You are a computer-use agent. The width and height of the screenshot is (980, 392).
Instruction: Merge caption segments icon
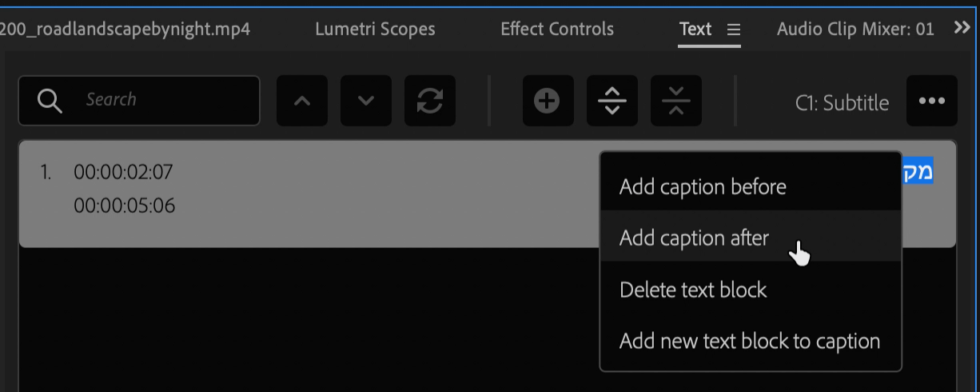pos(676,101)
